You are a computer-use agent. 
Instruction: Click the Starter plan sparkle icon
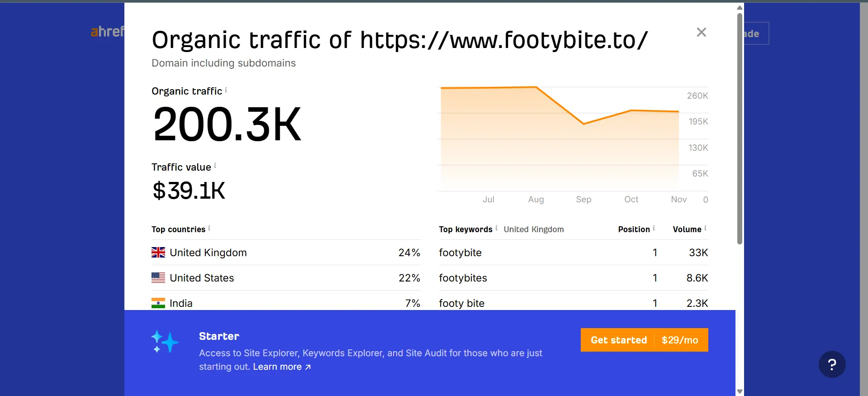click(x=165, y=342)
